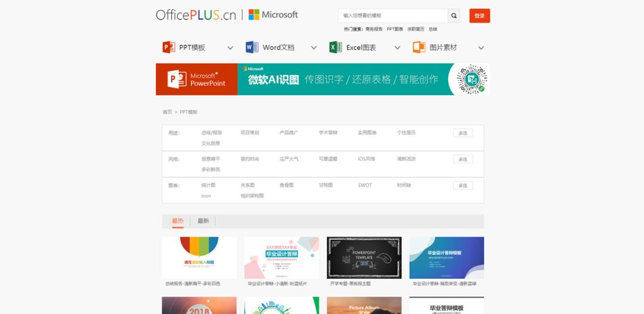Select the iOS风格 style filter
644x314 pixels.
(366, 159)
